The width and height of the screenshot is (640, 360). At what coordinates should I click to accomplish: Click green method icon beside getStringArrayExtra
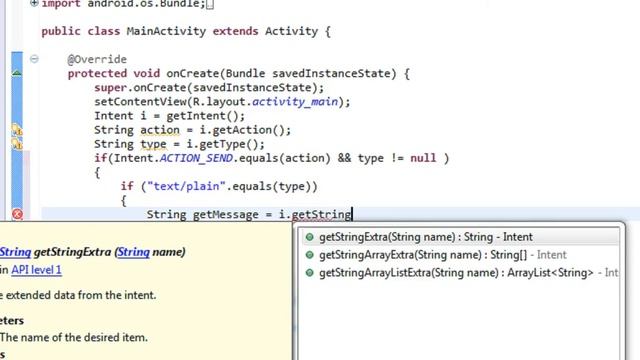coord(310,255)
